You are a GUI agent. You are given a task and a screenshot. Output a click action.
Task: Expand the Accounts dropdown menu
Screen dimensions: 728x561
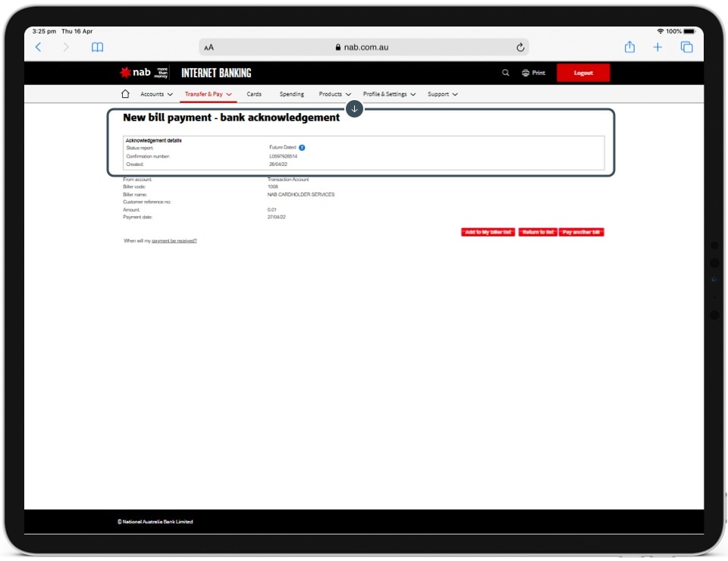click(x=156, y=94)
